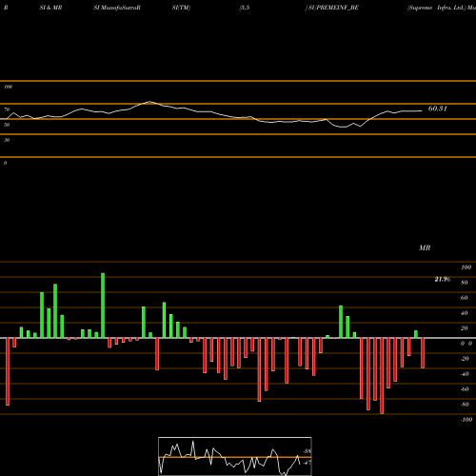
Task: Click the -80 label on the MR axis
Action: [x=465, y=405]
